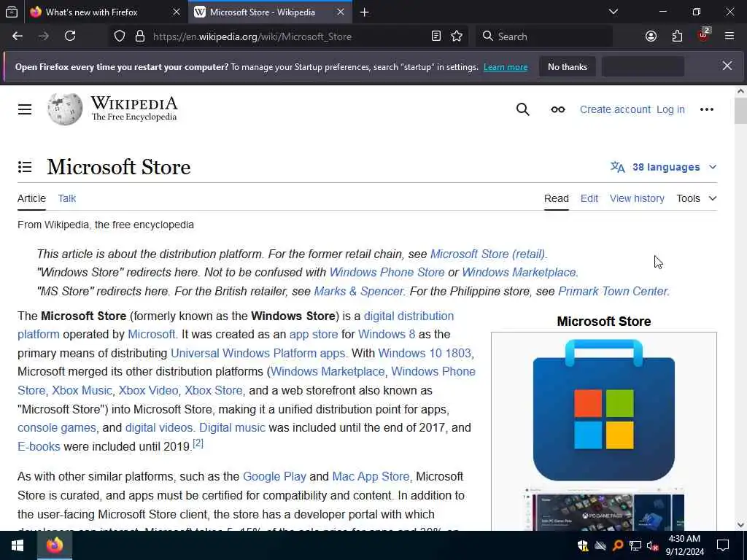The image size is (747, 560).
Task: Click Create account link
Action: (x=615, y=109)
